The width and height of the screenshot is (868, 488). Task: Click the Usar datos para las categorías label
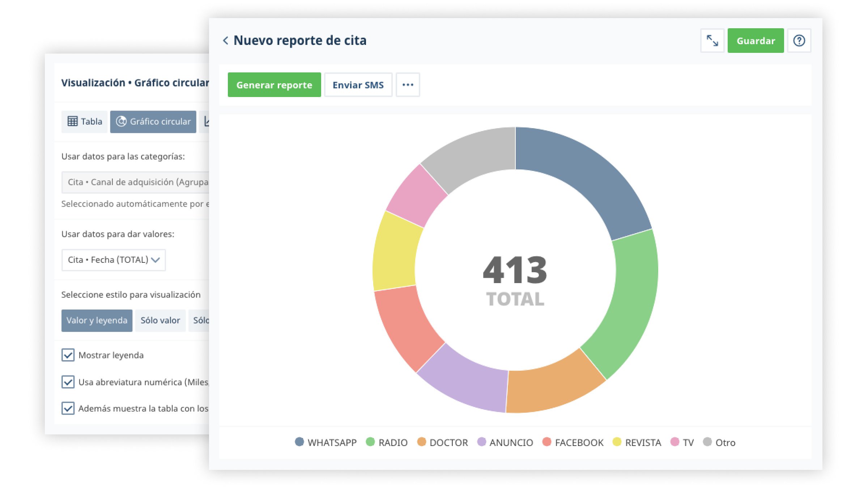pyautogui.click(x=123, y=156)
